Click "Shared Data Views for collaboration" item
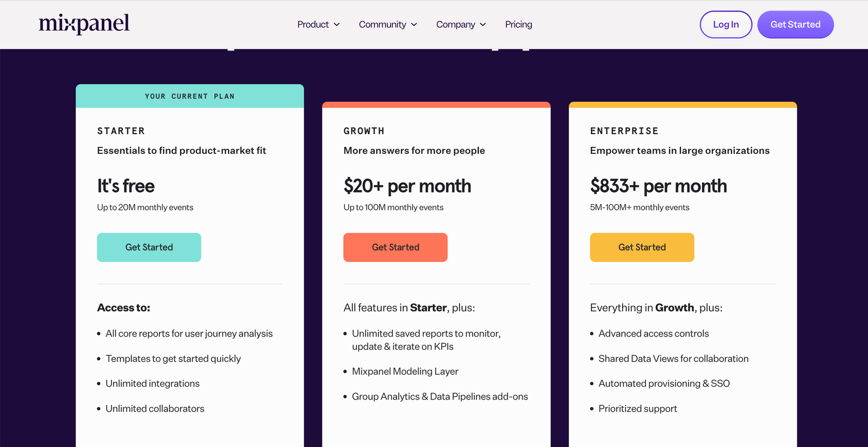Screen dimensions: 868x447 coord(674,359)
